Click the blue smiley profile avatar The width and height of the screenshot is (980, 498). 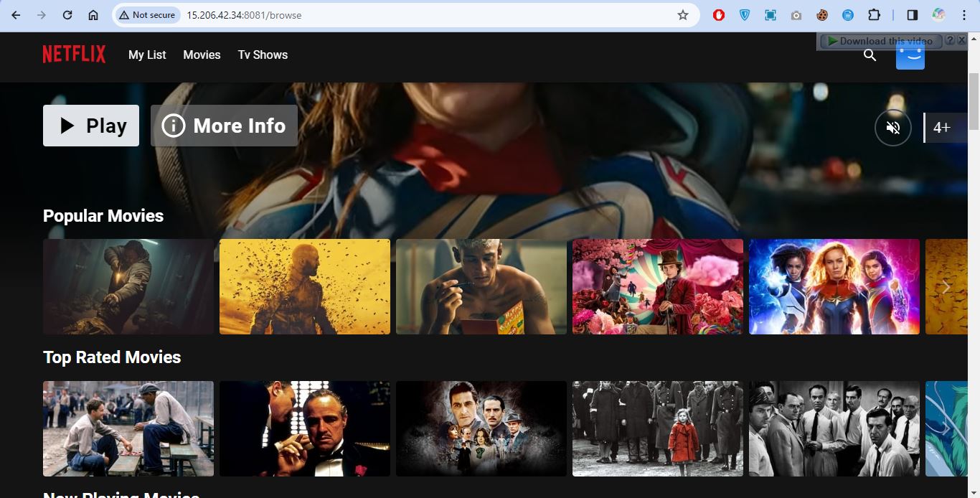coord(910,55)
